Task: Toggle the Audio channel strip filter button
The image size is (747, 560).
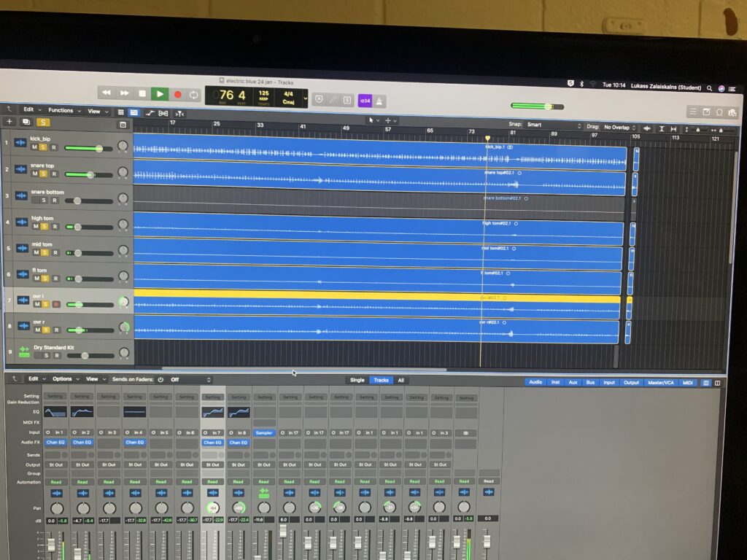Action: 535,382
